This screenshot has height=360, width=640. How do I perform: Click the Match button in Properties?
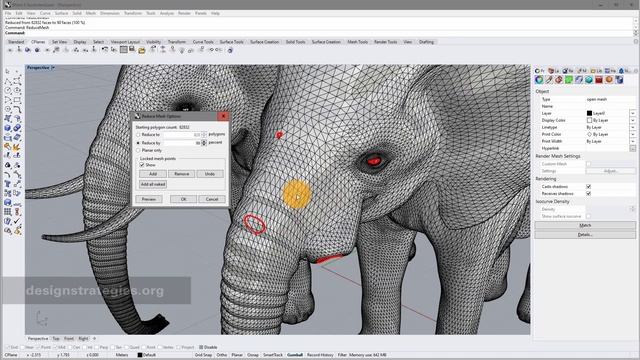point(585,225)
